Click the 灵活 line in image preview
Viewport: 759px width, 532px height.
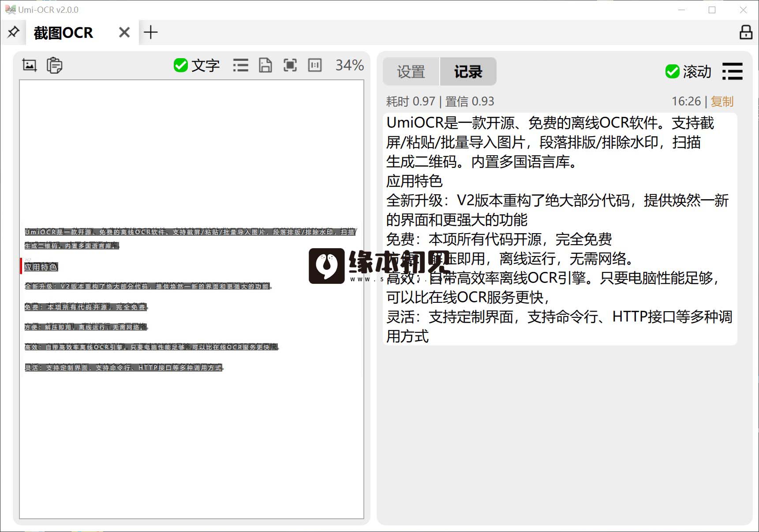(124, 368)
